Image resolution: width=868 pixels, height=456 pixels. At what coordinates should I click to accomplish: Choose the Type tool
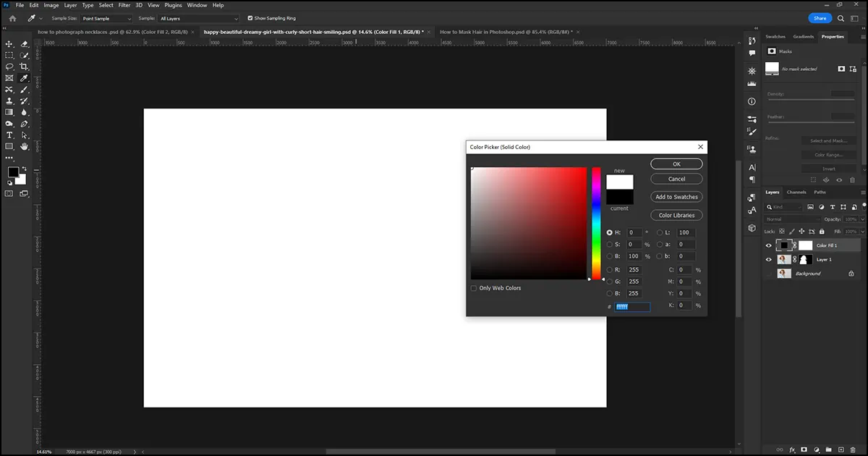[9, 135]
